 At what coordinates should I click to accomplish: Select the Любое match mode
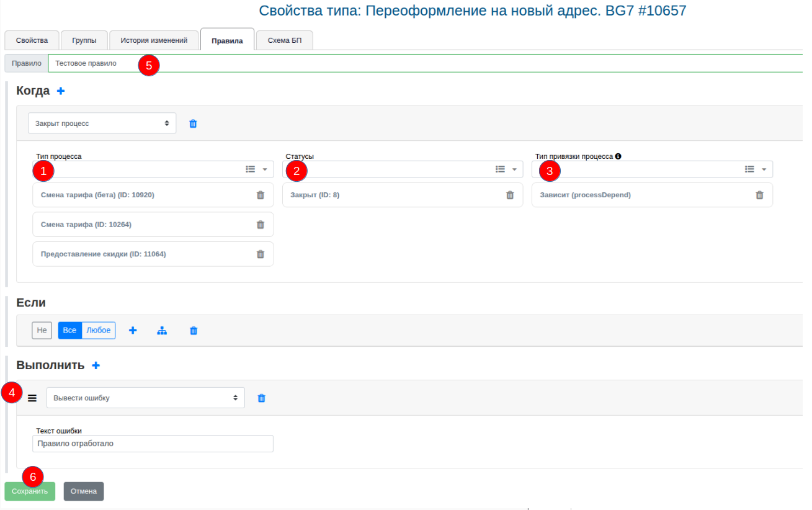pos(99,331)
